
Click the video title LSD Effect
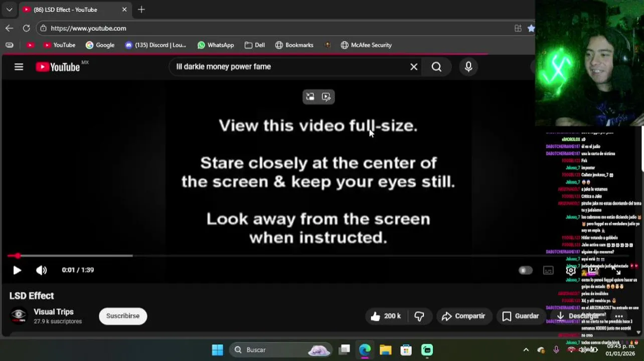(x=32, y=296)
